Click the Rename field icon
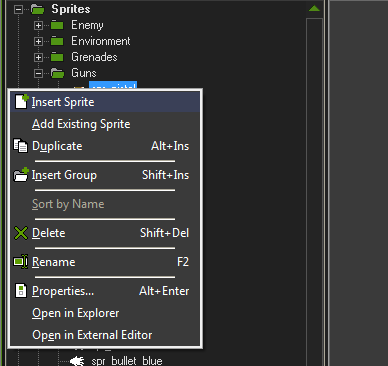The image size is (388, 366). pos(21,262)
